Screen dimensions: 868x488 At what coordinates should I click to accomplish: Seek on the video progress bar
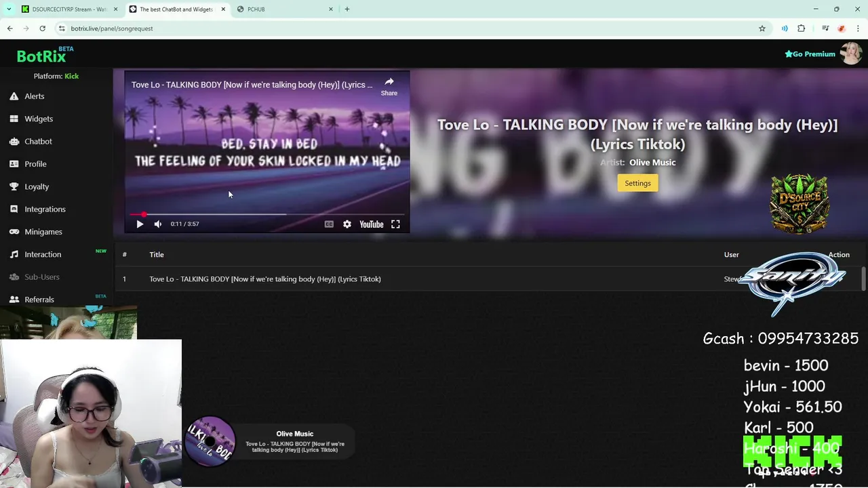pyautogui.click(x=267, y=214)
